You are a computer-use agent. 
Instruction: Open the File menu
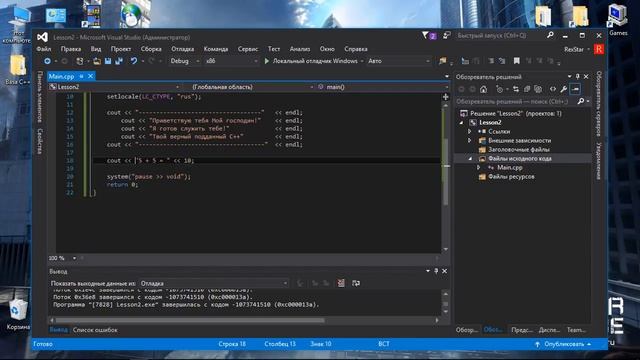(44, 49)
